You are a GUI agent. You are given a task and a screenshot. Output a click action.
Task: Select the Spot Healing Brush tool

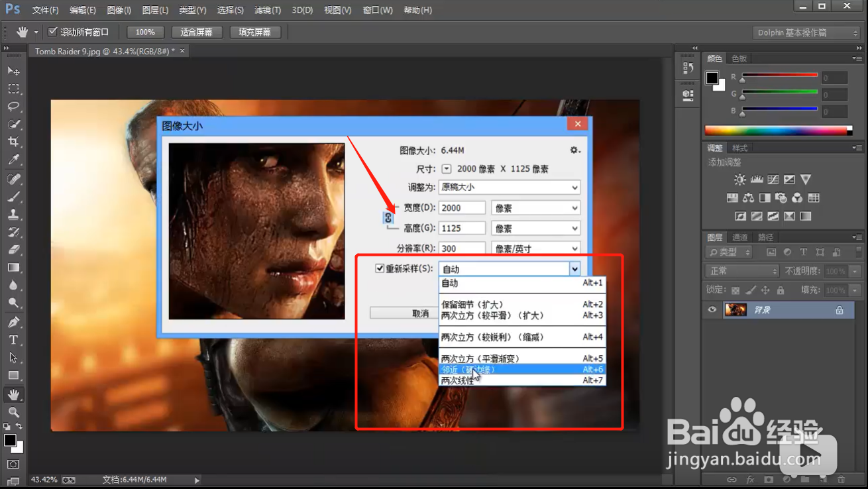tap(13, 179)
